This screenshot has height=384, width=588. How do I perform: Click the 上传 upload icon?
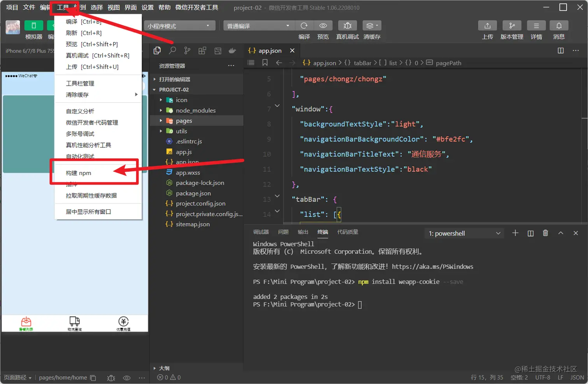(x=487, y=26)
